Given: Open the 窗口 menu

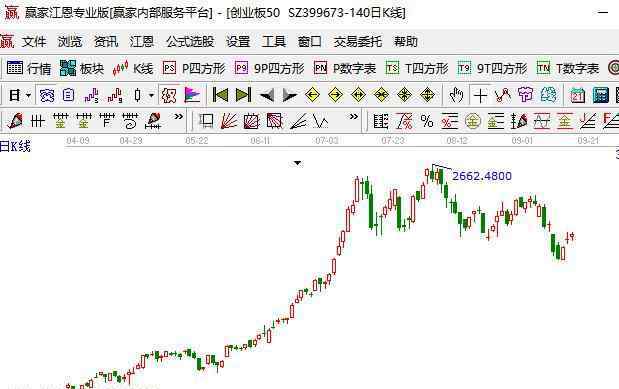Looking at the screenshot, I should pyautogui.click(x=310, y=41).
